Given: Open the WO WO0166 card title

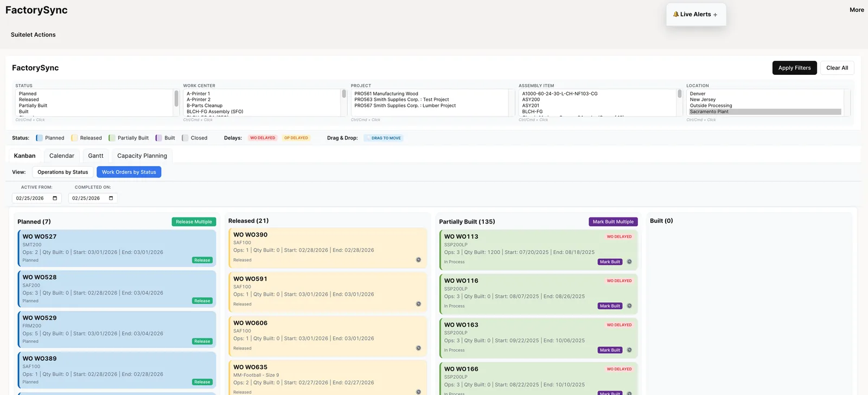Looking at the screenshot, I should 461,369.
